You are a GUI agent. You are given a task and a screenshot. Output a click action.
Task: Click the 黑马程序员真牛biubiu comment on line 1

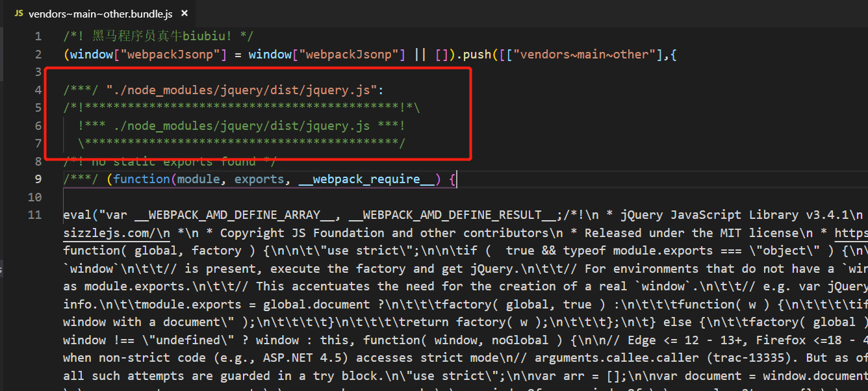point(159,36)
